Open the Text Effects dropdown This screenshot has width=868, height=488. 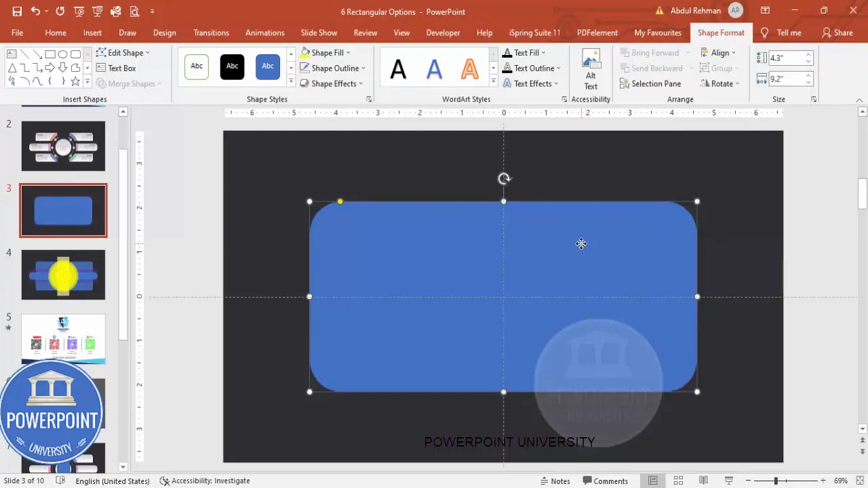click(x=530, y=83)
